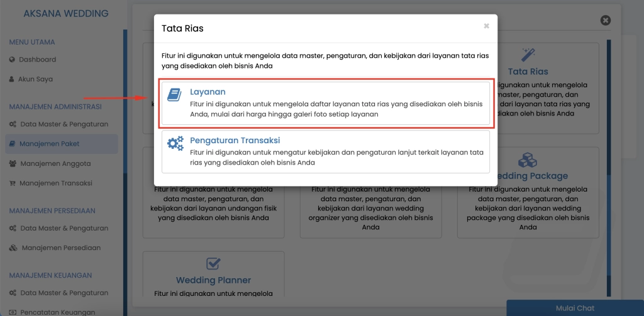
Task: Open Akun Saya in the sidebar
Action: (35, 79)
